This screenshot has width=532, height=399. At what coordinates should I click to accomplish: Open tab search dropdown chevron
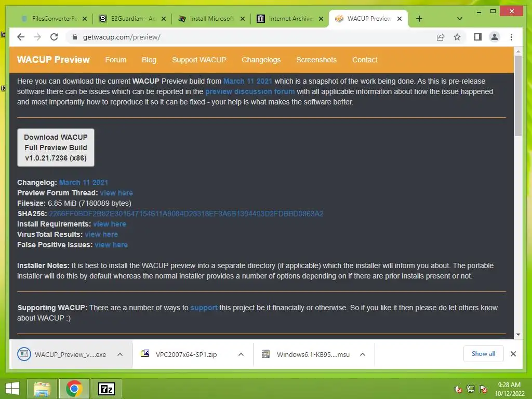460,19
